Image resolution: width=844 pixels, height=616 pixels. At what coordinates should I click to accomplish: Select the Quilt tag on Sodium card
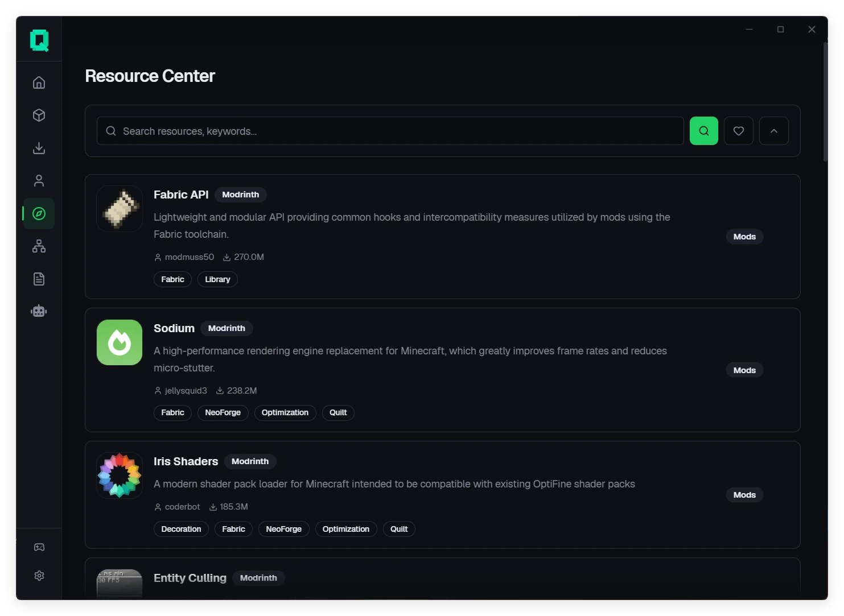pos(338,412)
